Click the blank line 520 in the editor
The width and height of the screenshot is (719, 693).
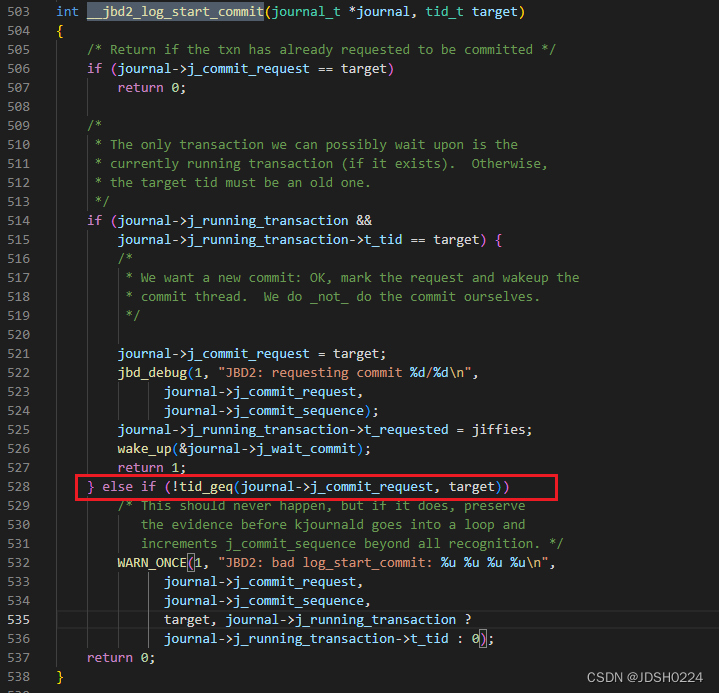click(x=387, y=335)
